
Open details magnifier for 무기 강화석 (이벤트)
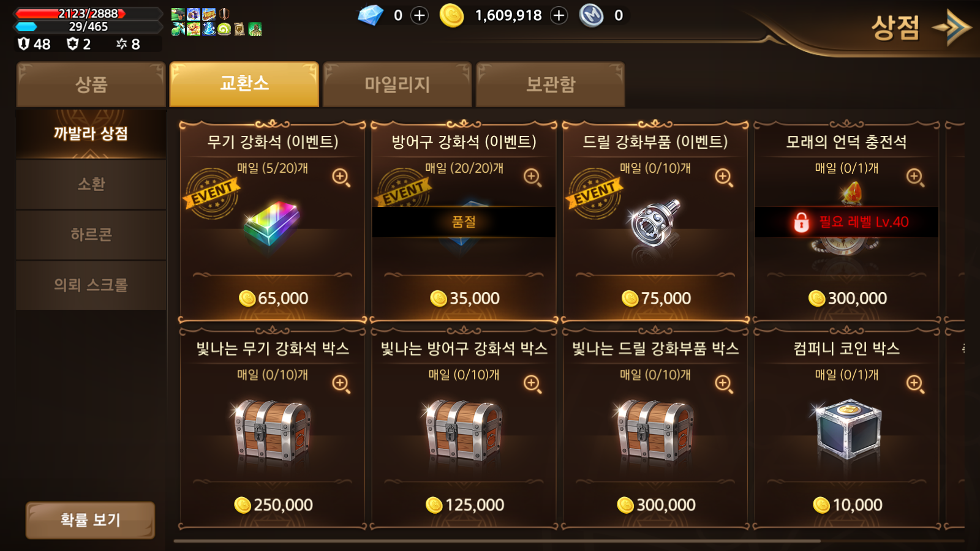(x=341, y=178)
